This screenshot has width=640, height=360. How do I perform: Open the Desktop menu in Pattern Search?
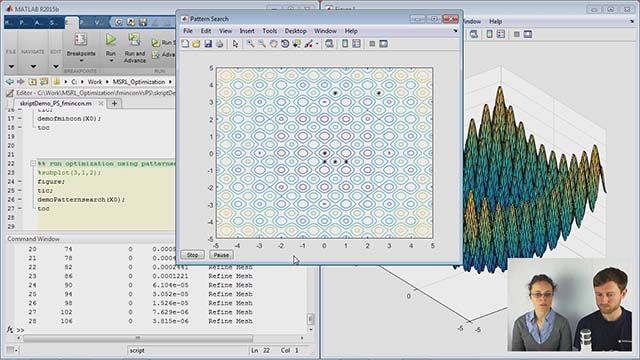(296, 31)
